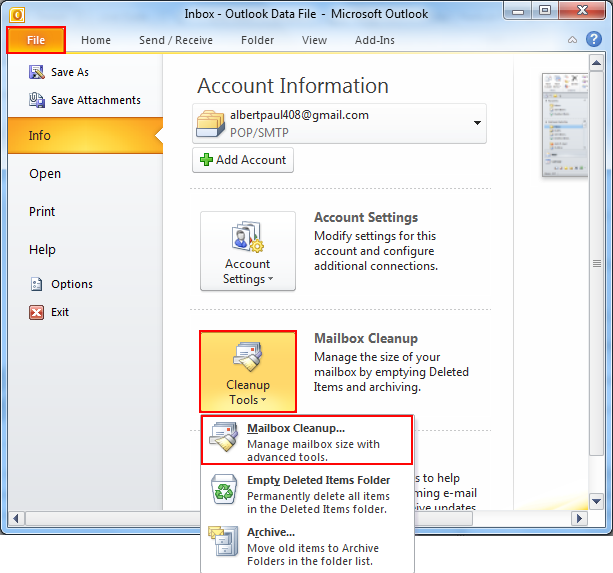Open the Help section in sidebar
The width and height of the screenshot is (613, 573).
42,249
